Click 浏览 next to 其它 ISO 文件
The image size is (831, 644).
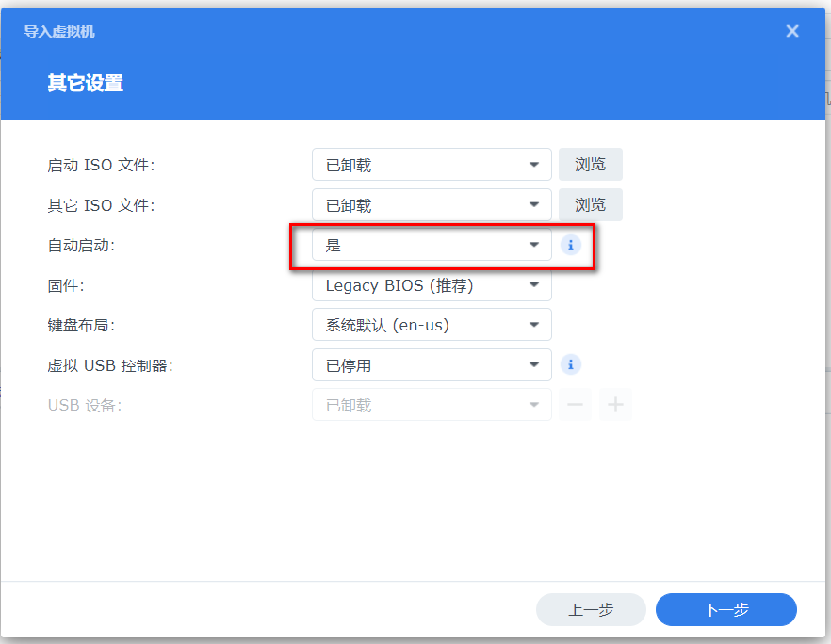[x=591, y=204]
